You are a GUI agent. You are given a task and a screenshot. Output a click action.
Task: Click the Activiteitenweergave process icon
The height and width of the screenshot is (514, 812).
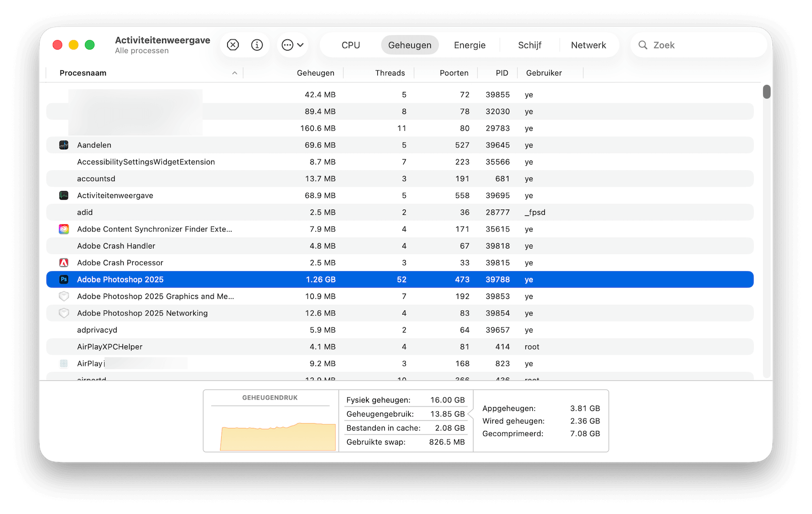pyautogui.click(x=64, y=195)
